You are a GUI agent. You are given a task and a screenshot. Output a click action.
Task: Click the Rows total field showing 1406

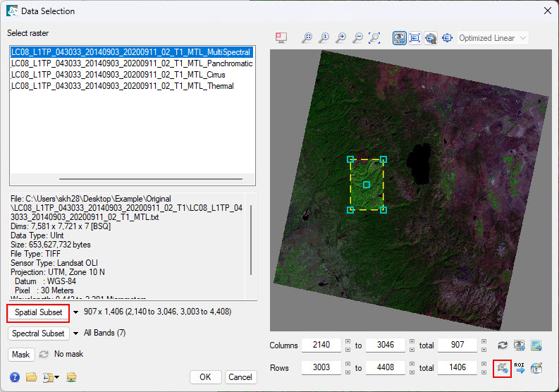click(x=457, y=367)
